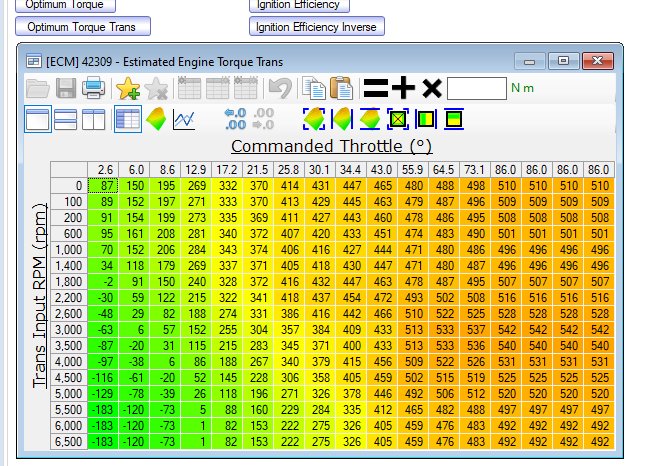The height and width of the screenshot is (466, 649).
Task: Click surface interpolate icon with horizontal bars
Action: [x=370, y=119]
